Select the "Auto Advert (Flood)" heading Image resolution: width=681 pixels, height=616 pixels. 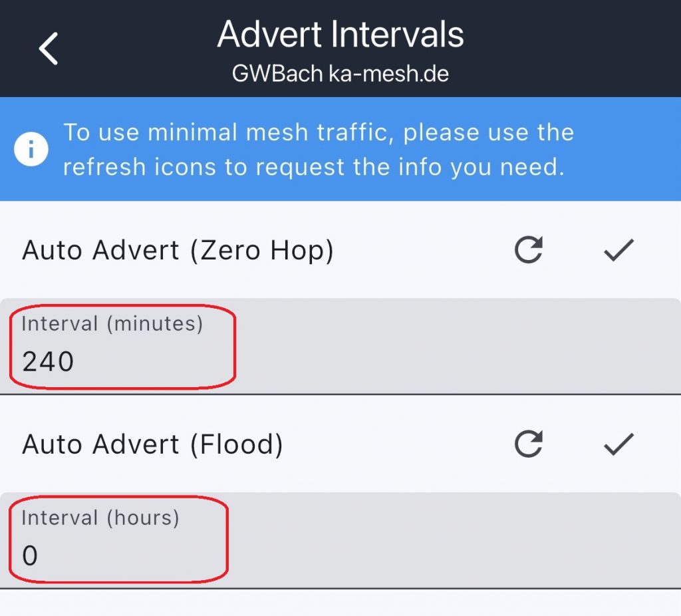point(152,444)
